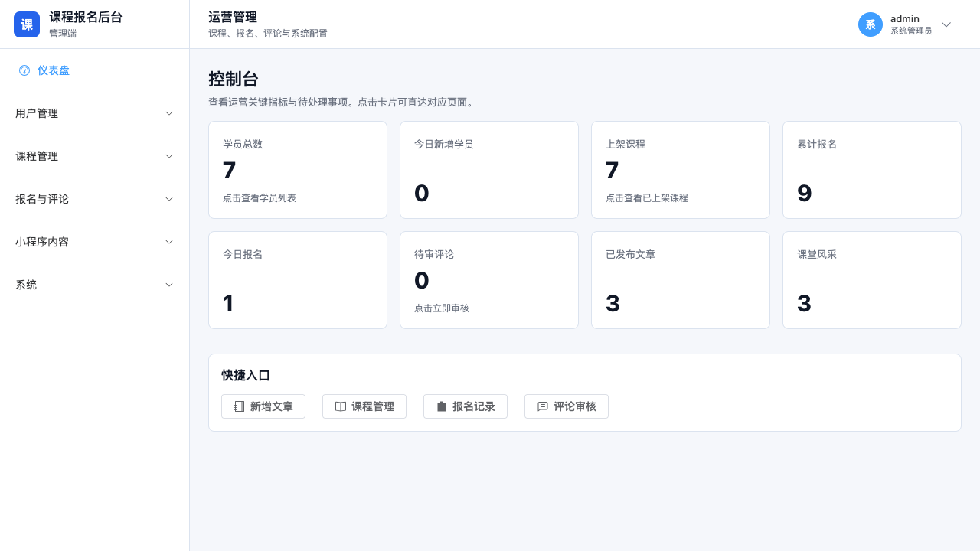Click the 运营管理 header title

[x=233, y=18]
